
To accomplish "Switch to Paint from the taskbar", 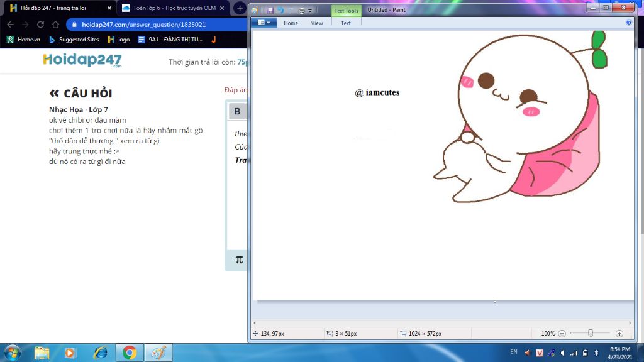I will [x=159, y=353].
